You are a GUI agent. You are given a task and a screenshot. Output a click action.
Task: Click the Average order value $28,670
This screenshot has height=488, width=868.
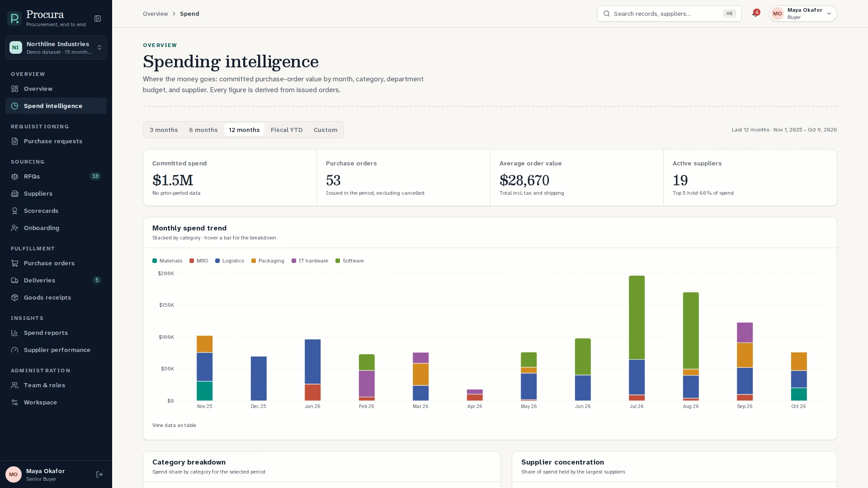coord(524,180)
